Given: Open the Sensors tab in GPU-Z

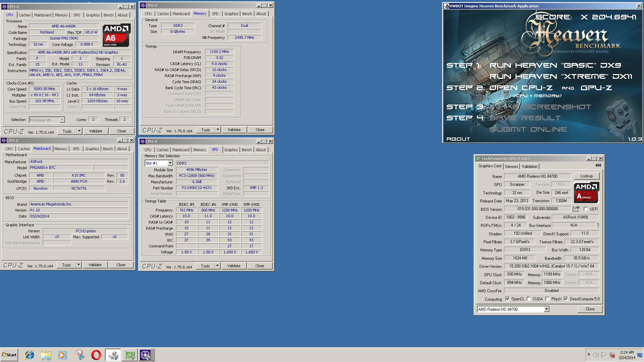Looking at the screenshot, I should click(512, 167).
